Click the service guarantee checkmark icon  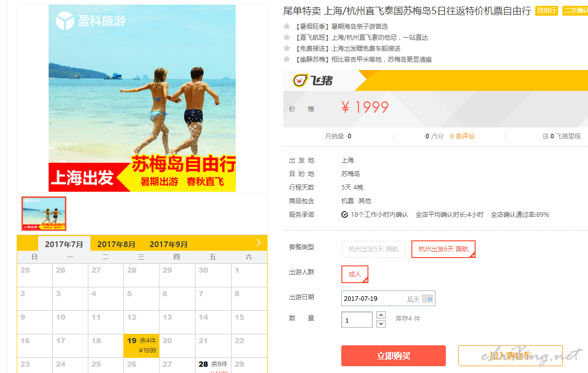coord(344,214)
